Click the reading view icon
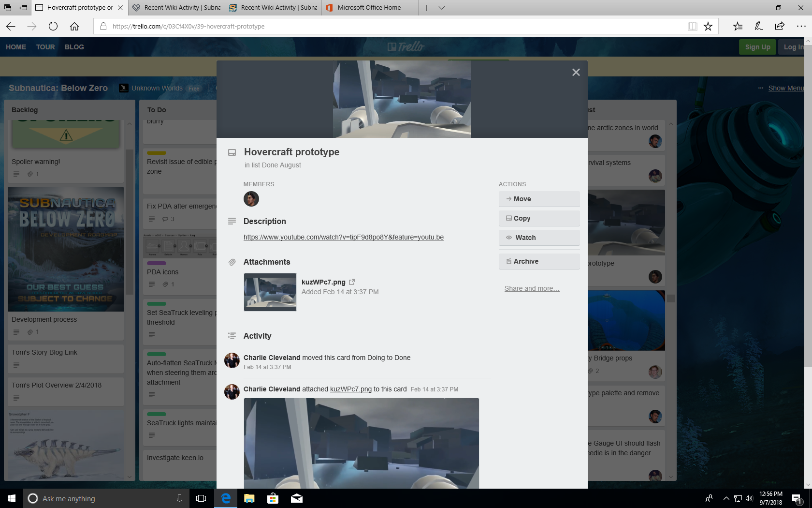 pos(692,26)
